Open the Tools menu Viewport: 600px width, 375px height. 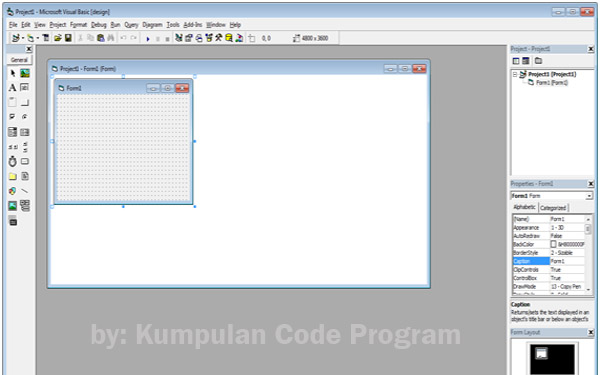(173, 25)
